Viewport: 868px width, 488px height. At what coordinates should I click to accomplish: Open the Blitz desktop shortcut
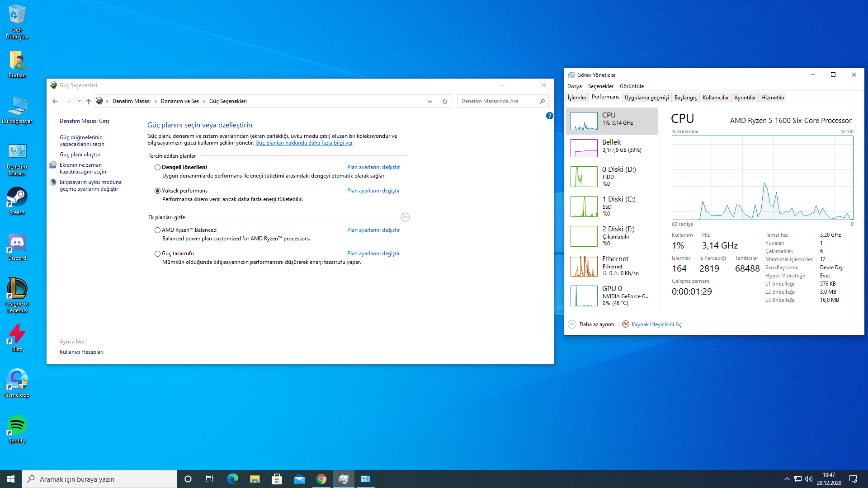coord(17,338)
